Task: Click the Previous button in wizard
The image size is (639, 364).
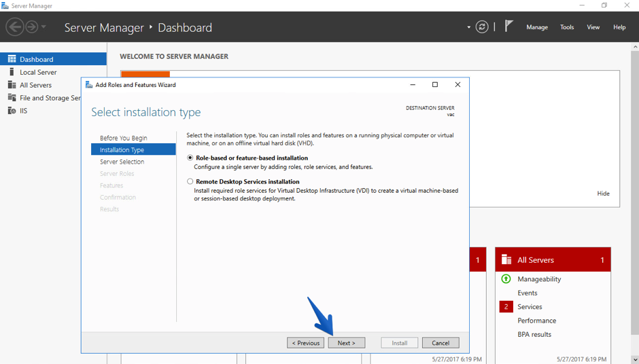Action: coord(306,343)
